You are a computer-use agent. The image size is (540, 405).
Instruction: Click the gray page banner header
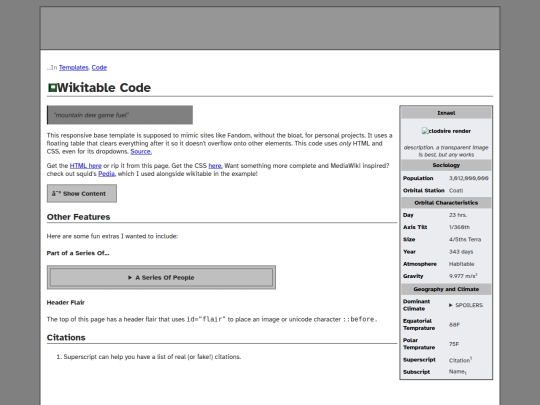point(270,28)
